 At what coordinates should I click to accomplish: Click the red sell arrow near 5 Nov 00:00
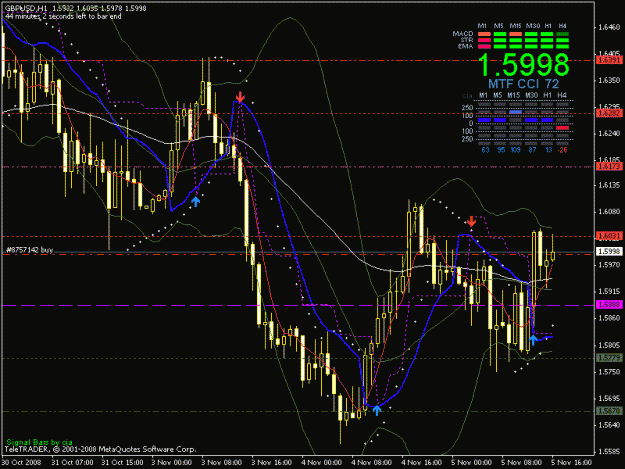coord(472,221)
